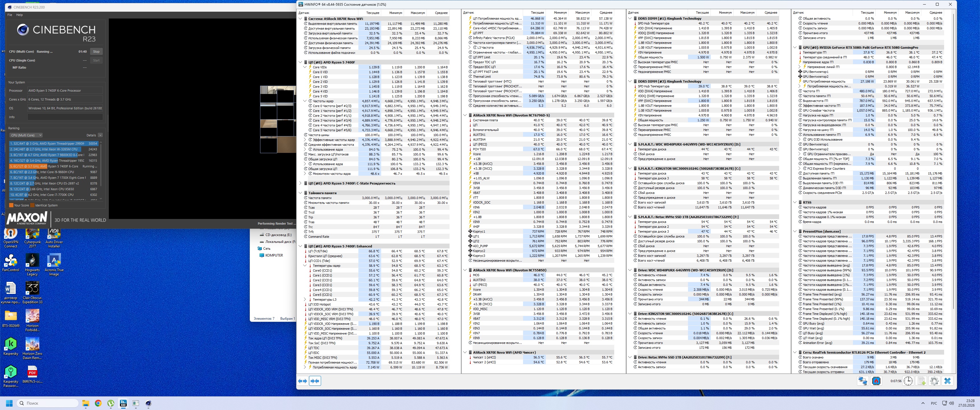980x410 pixels.
Task: Click the orange Your Score legend swatch
Action: [x=11, y=205]
